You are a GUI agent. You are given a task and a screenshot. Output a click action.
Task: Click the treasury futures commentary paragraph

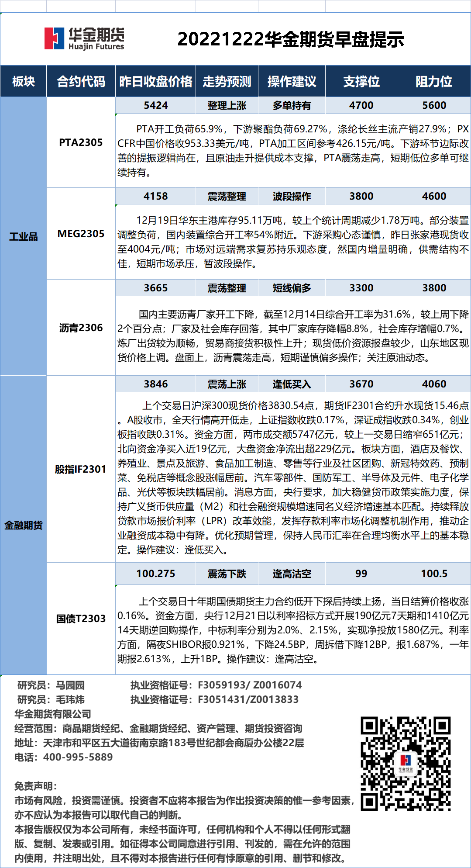[293, 630]
